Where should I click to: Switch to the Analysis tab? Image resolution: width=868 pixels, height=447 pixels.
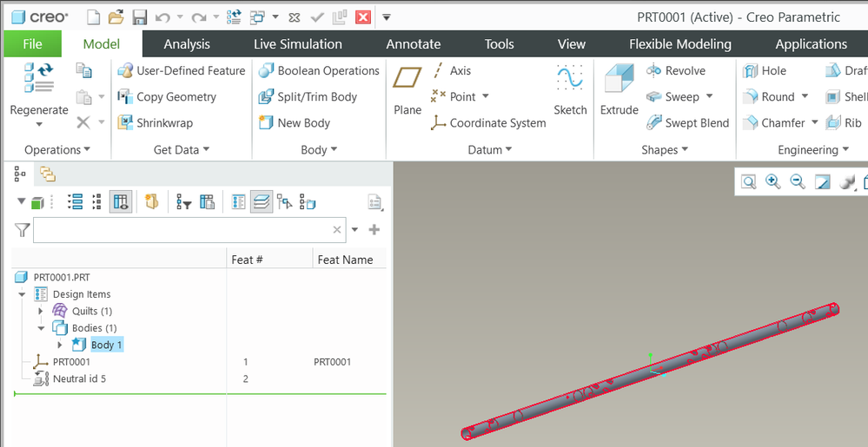pyautogui.click(x=186, y=44)
